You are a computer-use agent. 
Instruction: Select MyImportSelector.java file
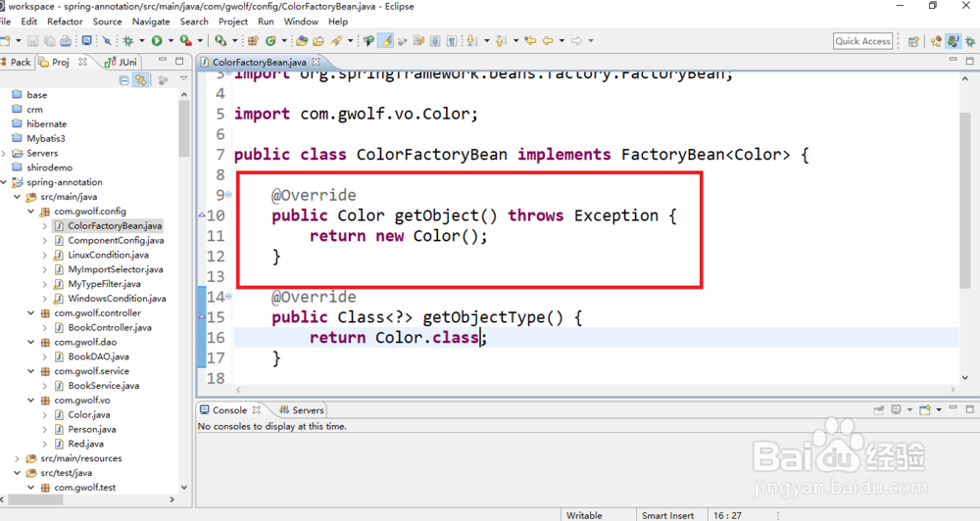(x=115, y=269)
